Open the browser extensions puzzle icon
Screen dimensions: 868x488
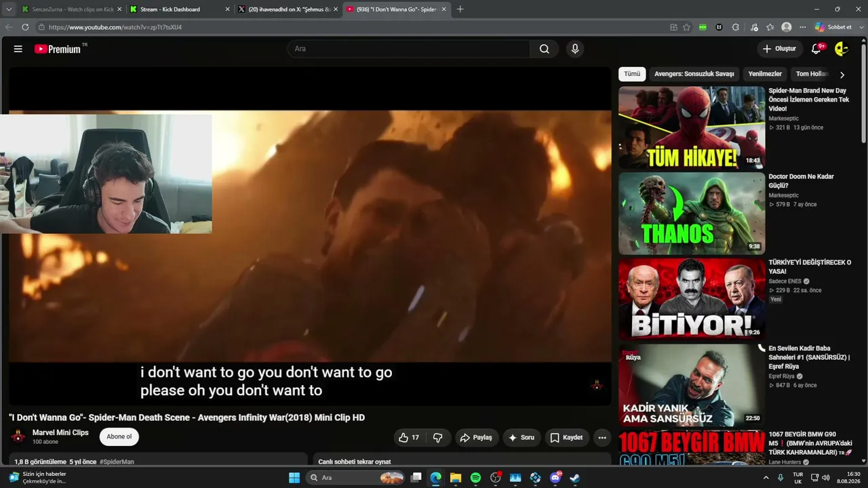click(736, 27)
